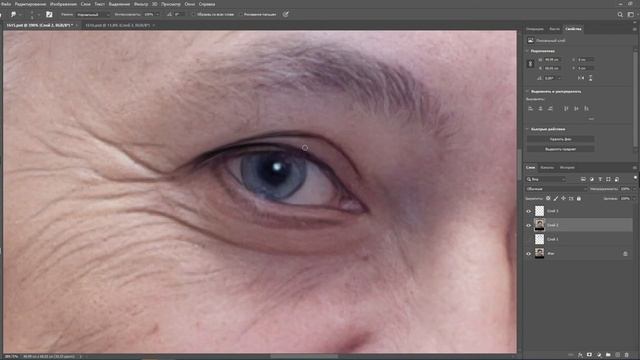Viewport: 640px width, 360px height.
Task: Click 'Удалить фон' quick action button
Action: [560, 139]
